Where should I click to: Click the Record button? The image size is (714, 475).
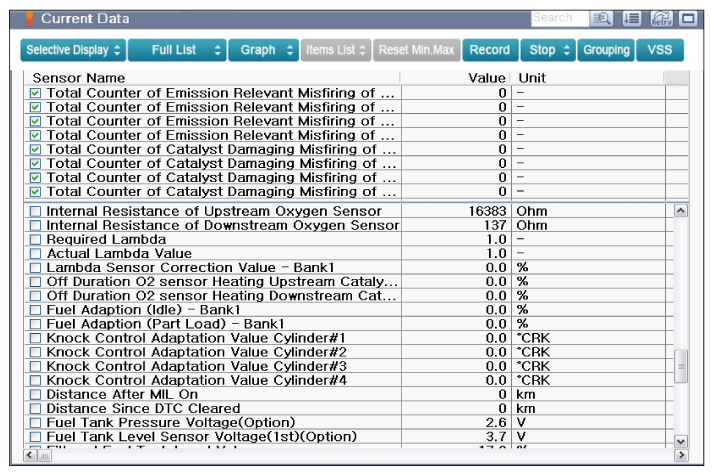pos(490,50)
